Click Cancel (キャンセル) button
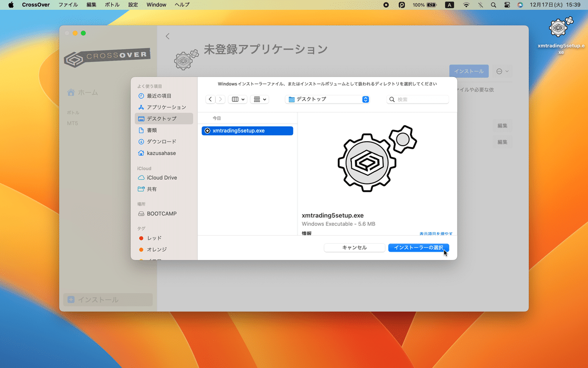This screenshot has height=368, width=588. [x=354, y=248]
